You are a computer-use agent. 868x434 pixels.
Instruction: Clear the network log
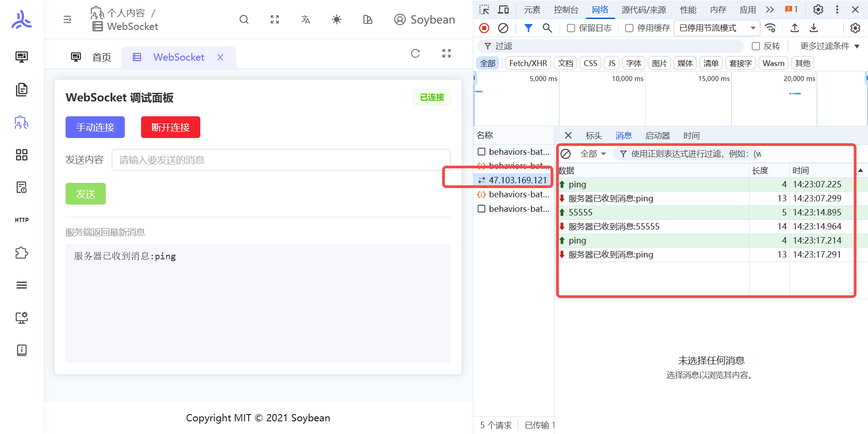click(x=503, y=28)
